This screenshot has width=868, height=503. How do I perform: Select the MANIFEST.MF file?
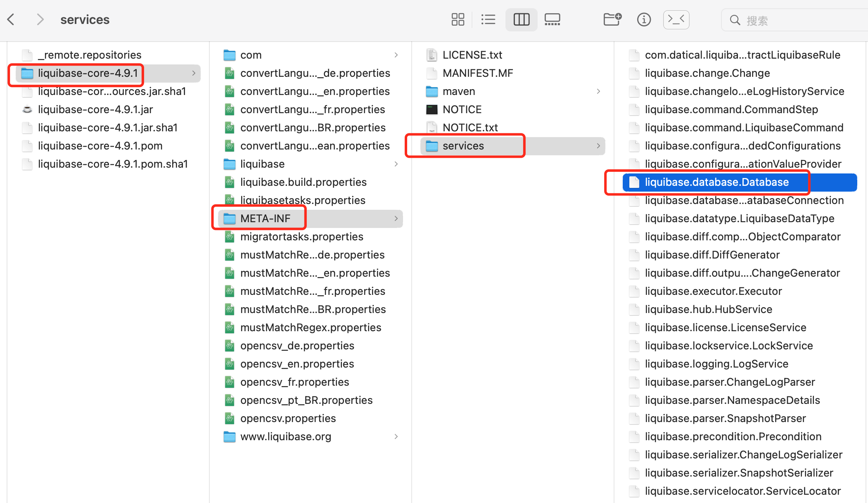click(x=478, y=73)
